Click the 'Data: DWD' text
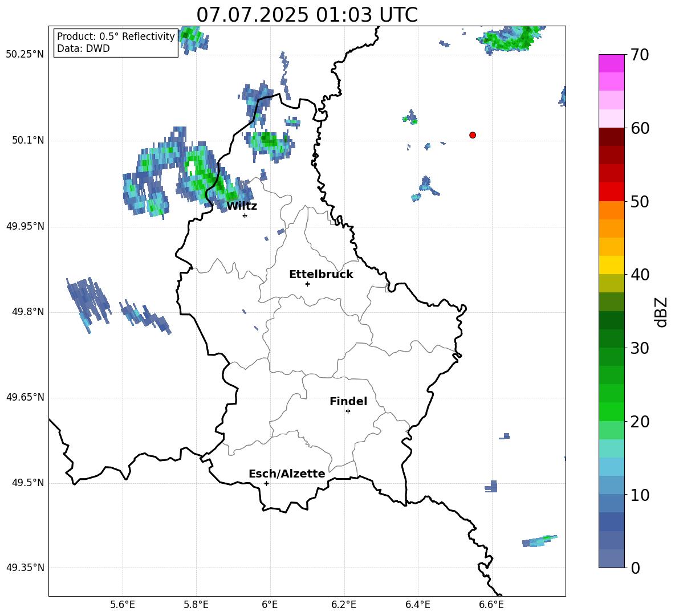The image size is (675, 616). click(83, 48)
